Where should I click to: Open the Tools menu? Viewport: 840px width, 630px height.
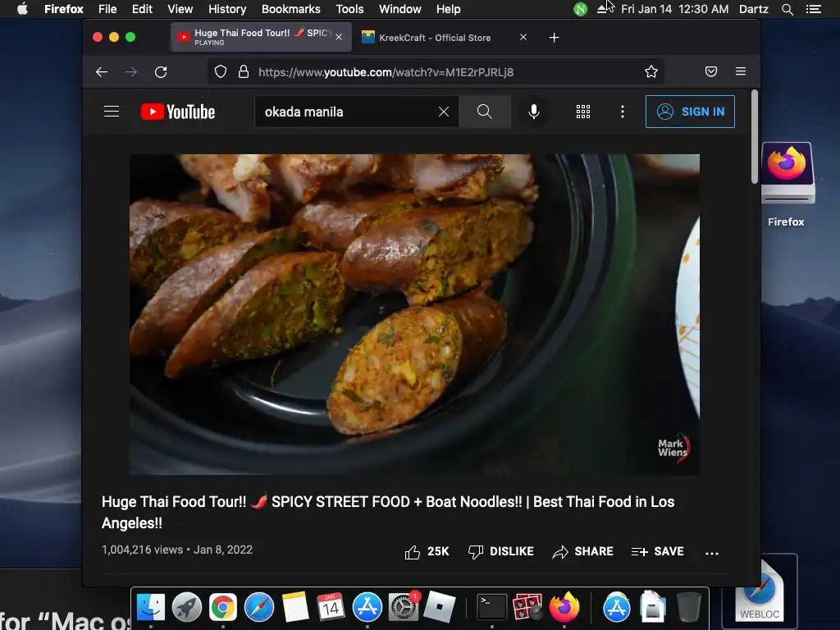pos(349,9)
